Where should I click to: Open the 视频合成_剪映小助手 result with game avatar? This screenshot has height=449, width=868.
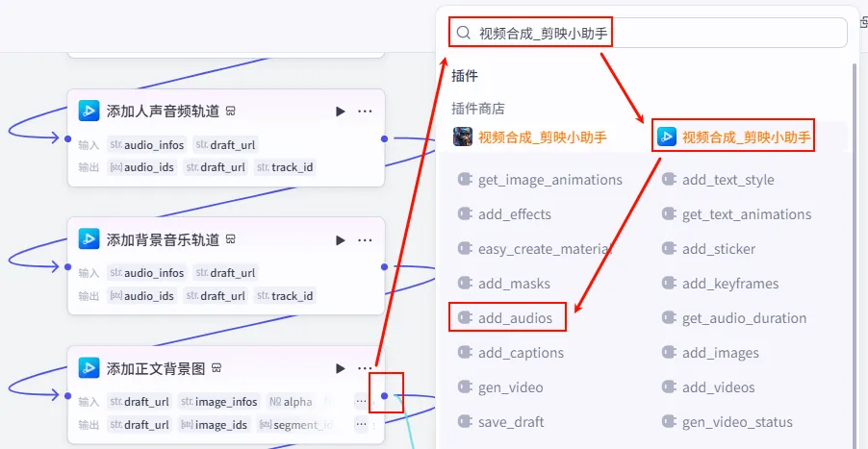530,137
